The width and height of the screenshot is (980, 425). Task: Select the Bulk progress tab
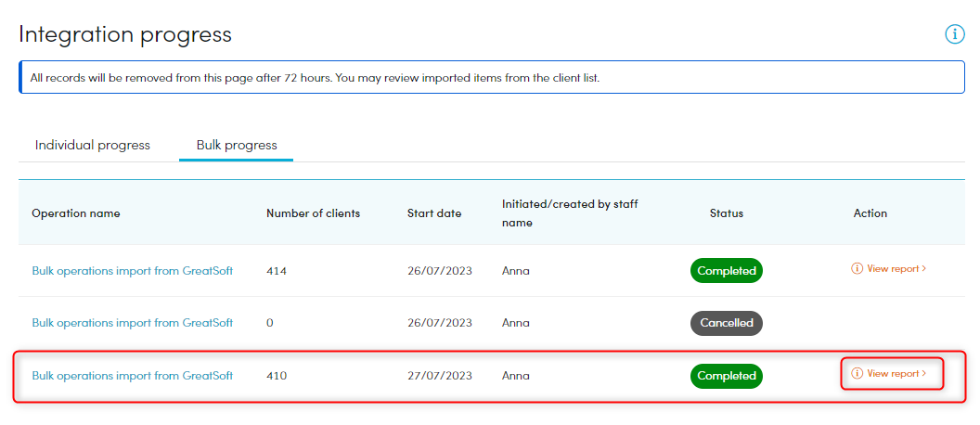point(237,145)
